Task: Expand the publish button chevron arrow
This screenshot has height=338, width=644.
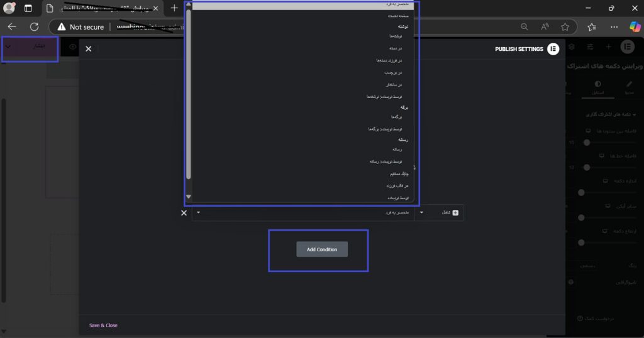Action: click(8, 48)
